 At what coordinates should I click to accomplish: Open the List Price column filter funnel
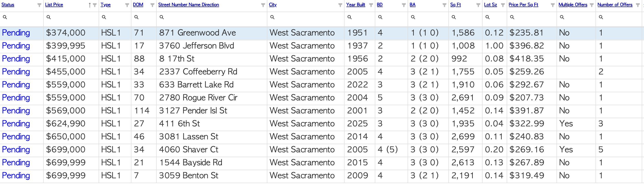pyautogui.click(x=95, y=5)
